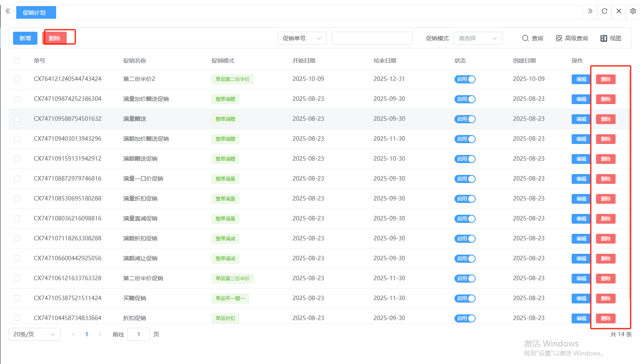Image resolution: width=640 pixels, height=364 pixels.
Task: Close the current tab with X icon
Action: (619, 11)
